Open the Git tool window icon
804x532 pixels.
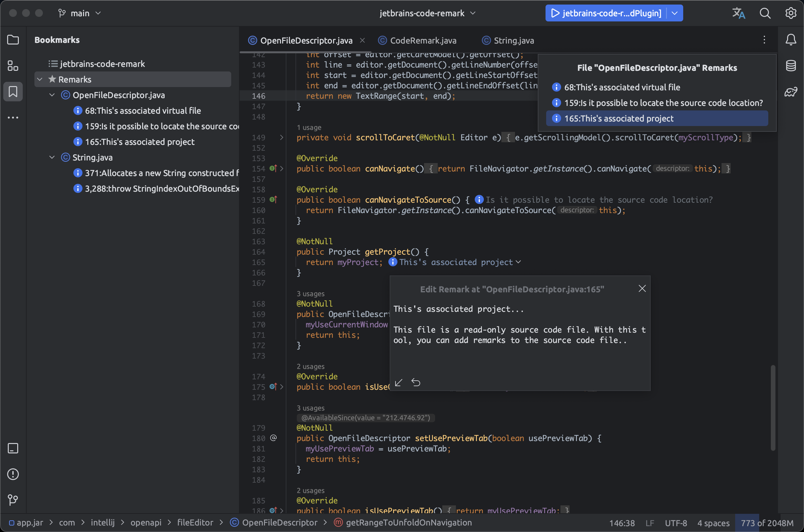13,500
